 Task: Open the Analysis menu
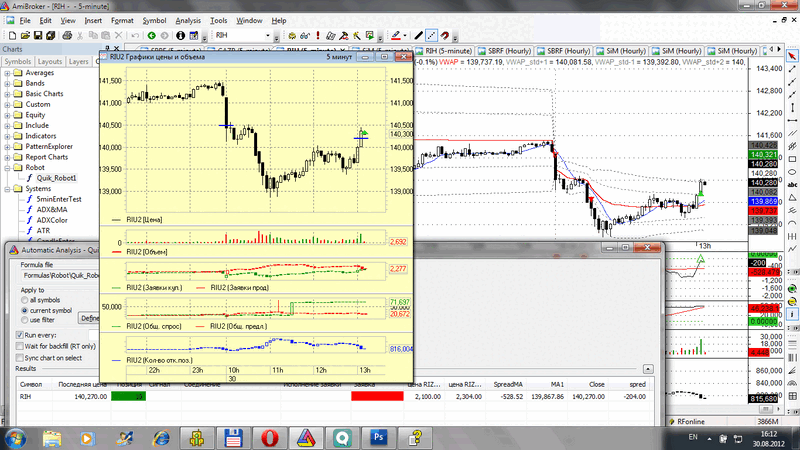click(x=187, y=20)
